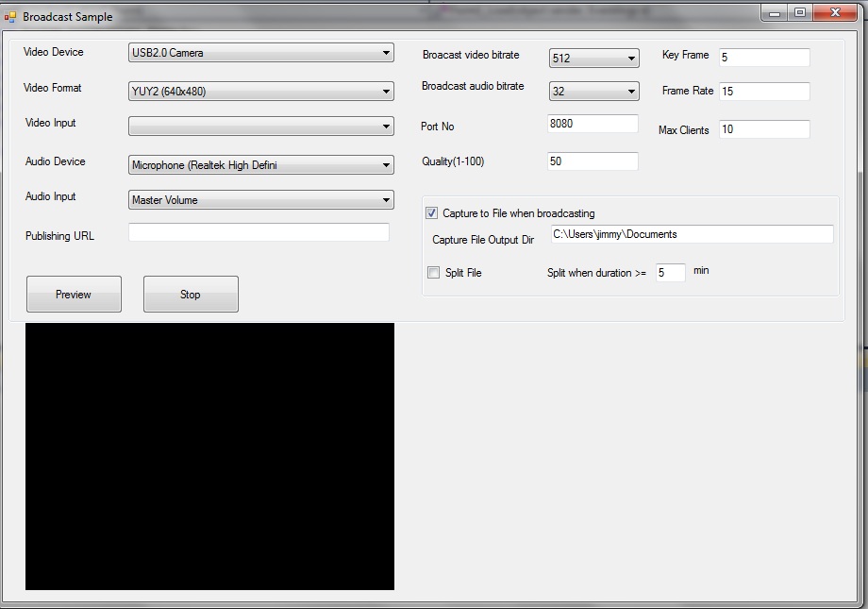
Task: Select the Key Frame input field
Action: pyautogui.click(x=764, y=58)
